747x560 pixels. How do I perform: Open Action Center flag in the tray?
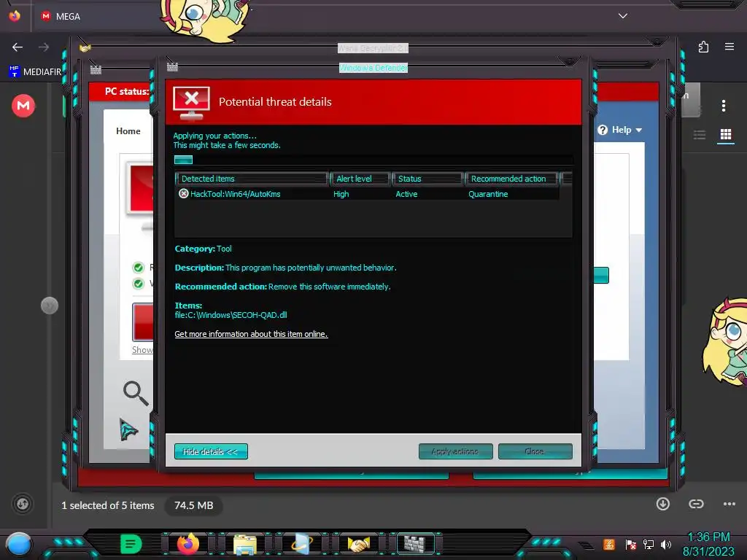[631, 544]
